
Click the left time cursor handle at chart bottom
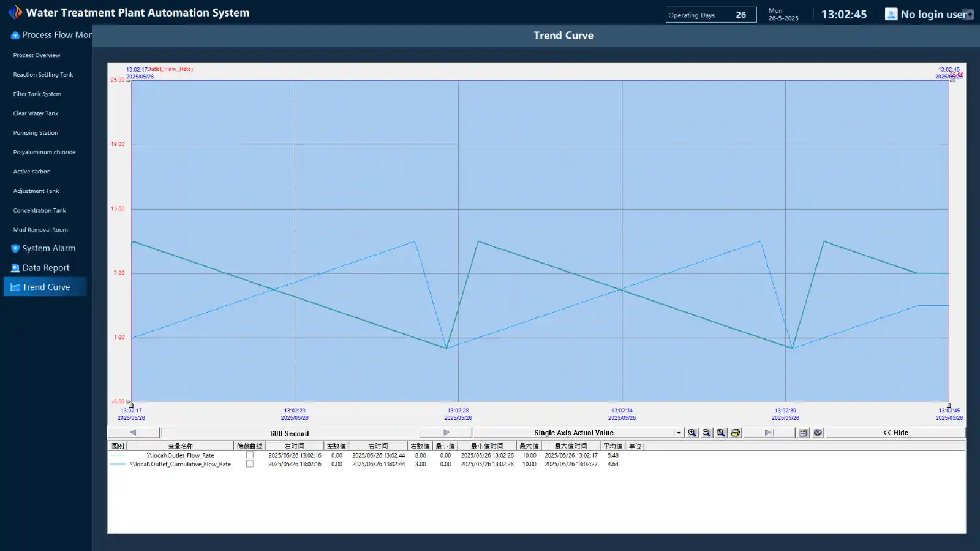[x=131, y=405]
